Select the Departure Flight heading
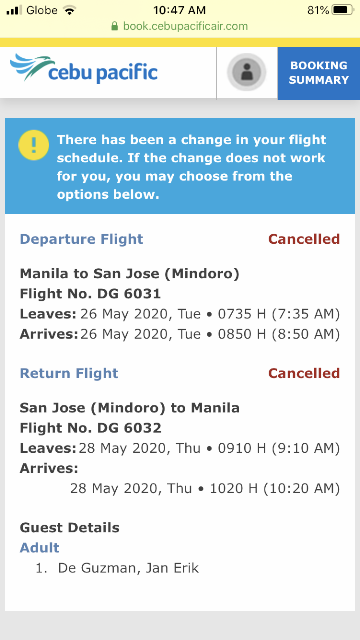The image size is (360, 640). 82,239
